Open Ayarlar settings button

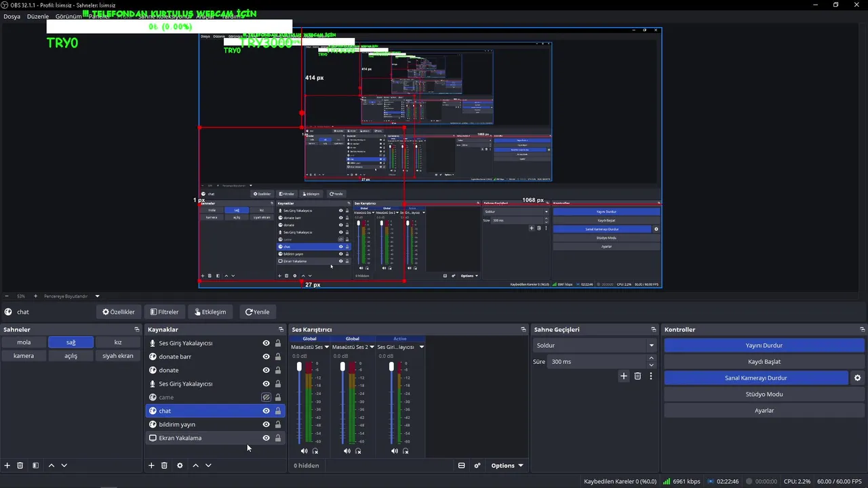[764, 411]
